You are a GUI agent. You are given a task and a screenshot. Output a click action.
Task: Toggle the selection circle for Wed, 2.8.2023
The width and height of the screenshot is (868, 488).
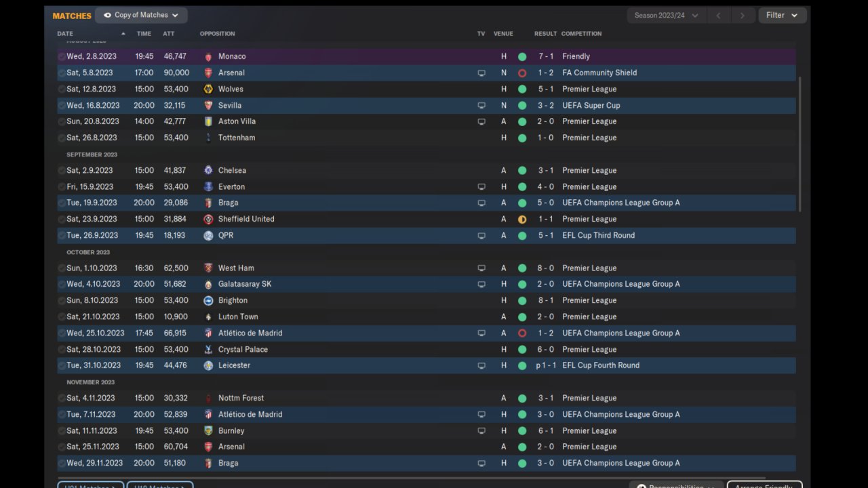(x=62, y=56)
